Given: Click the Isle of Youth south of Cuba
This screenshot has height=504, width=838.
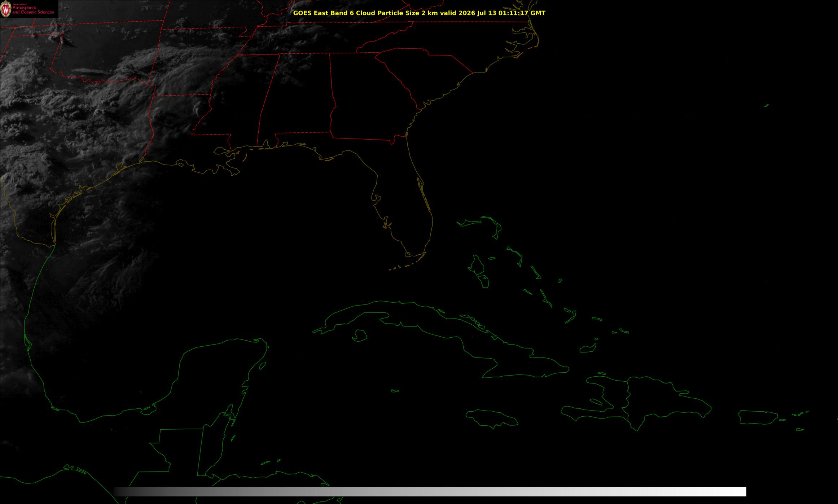Looking at the screenshot, I should (360, 336).
